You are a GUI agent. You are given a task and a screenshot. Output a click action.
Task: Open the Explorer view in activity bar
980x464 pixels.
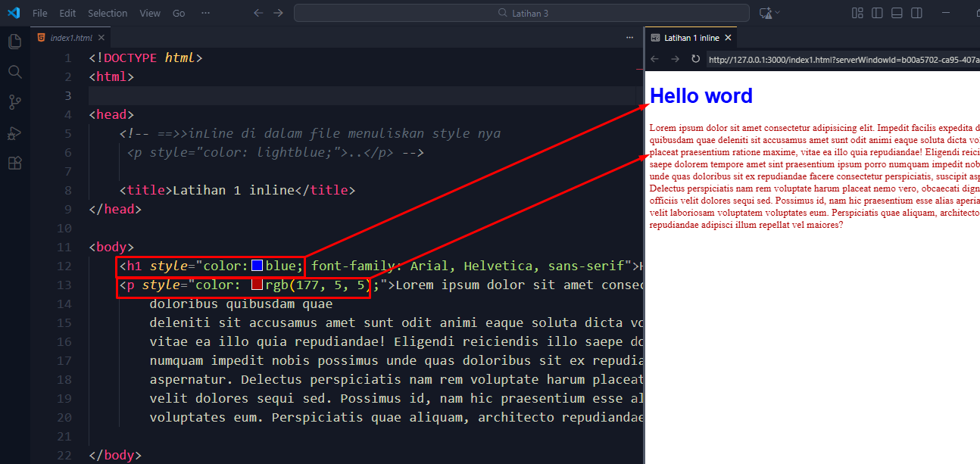tap(14, 42)
